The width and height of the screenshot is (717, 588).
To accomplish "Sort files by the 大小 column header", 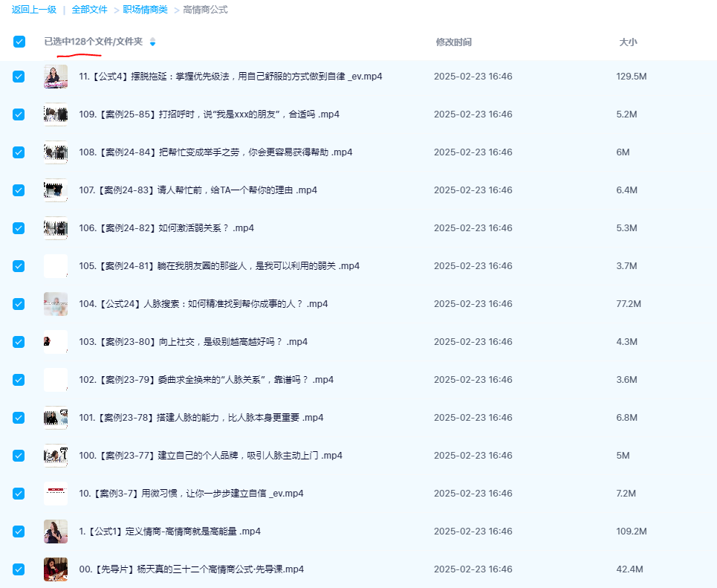I will click(x=629, y=42).
